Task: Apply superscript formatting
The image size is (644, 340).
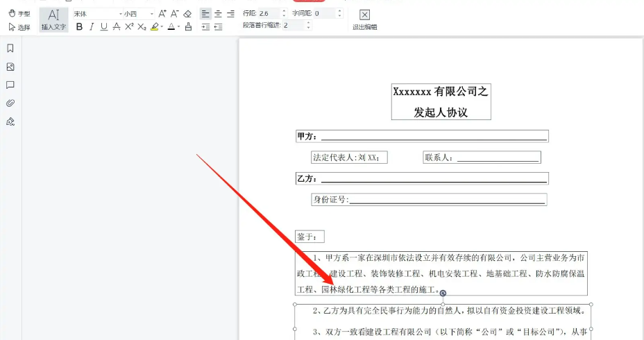Action: click(x=129, y=26)
